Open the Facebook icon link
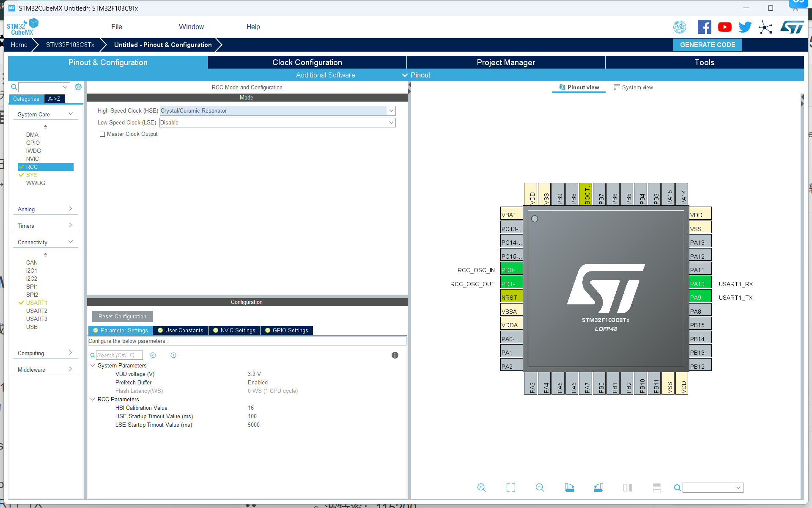This screenshot has height=508, width=812. coord(704,27)
